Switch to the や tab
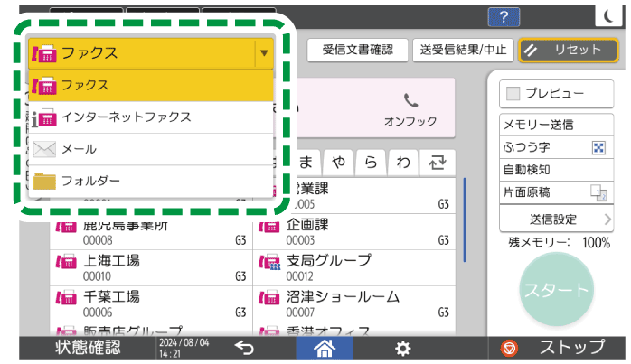Image resolution: width=631 pixels, height=364 pixels. coord(338,163)
